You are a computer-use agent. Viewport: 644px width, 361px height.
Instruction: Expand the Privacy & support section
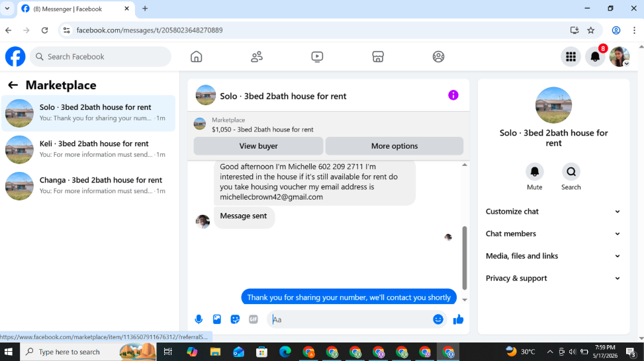[553, 278]
